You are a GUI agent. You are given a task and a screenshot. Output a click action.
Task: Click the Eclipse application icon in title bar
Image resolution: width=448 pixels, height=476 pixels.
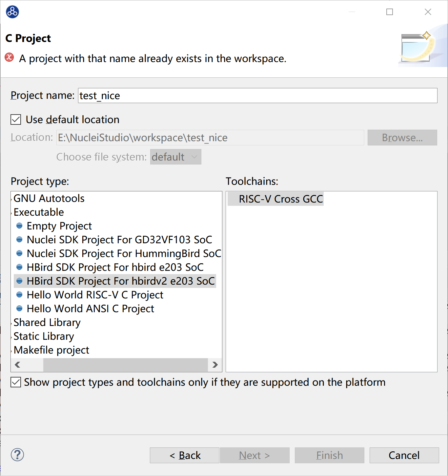[x=12, y=12]
